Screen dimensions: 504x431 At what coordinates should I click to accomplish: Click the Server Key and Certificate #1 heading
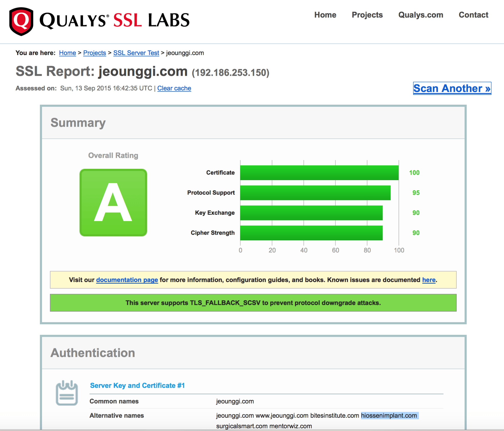click(137, 385)
